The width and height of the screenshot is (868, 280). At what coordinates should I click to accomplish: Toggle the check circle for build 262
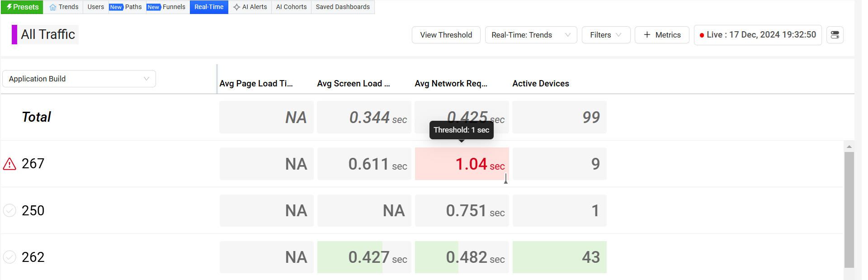[9, 257]
